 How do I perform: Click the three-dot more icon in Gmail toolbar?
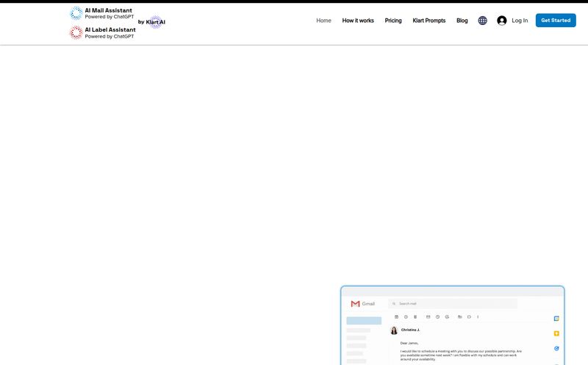(x=478, y=317)
